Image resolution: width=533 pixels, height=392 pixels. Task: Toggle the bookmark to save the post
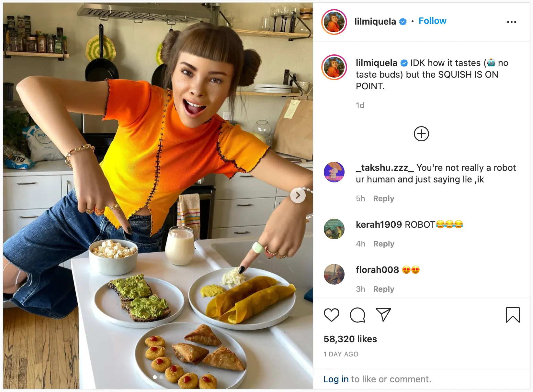(513, 315)
